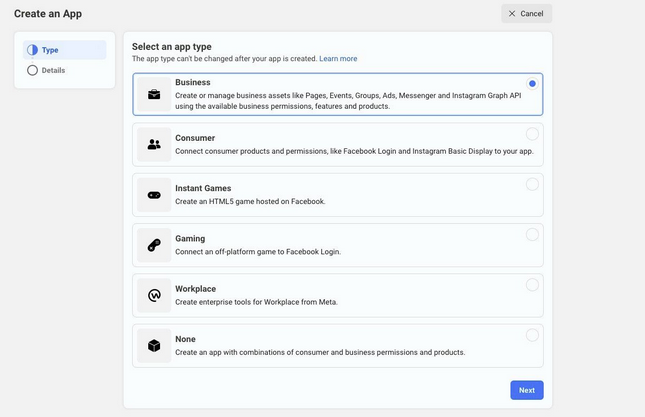Select the None radio button

[532, 335]
